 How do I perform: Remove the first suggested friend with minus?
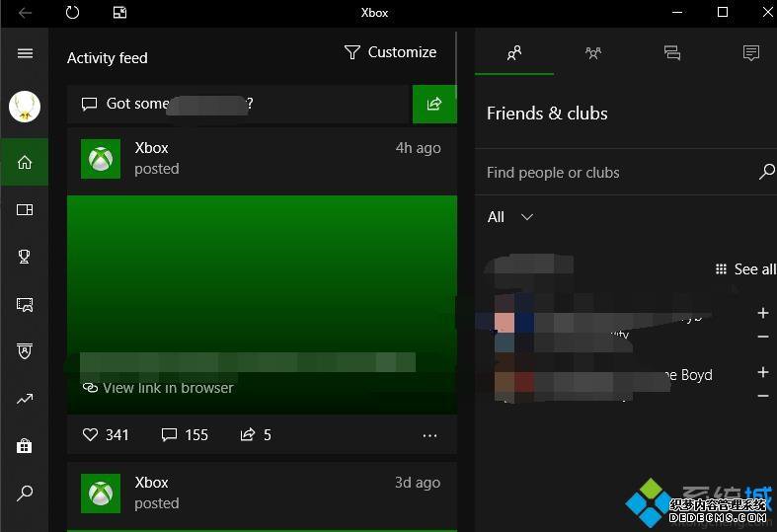pos(763,337)
